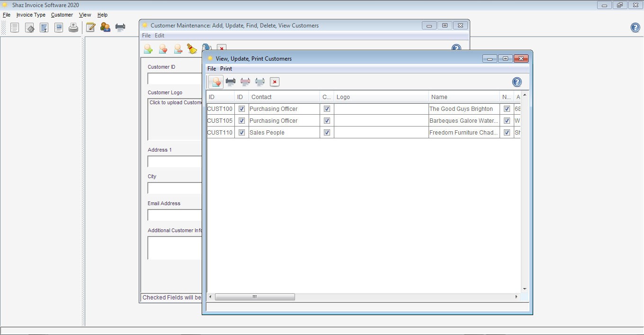Click the Email Address input field
The image size is (644, 335).
pyautogui.click(x=175, y=215)
